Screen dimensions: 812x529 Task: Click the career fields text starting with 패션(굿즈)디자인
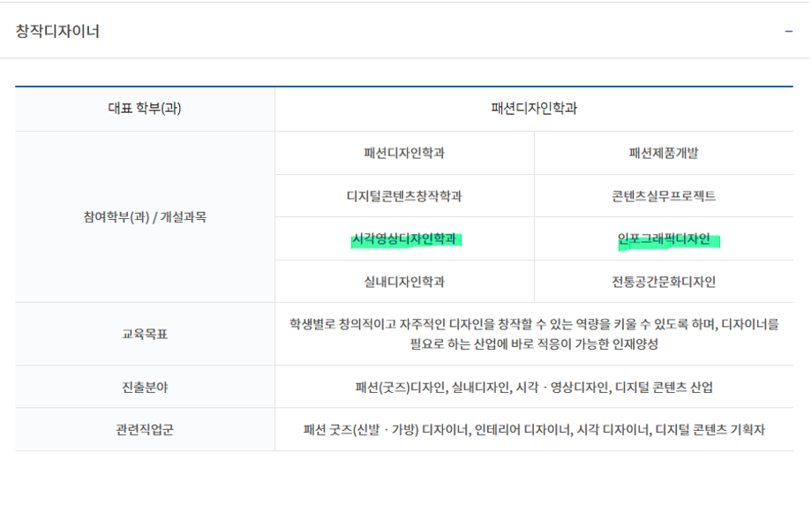coord(533,387)
